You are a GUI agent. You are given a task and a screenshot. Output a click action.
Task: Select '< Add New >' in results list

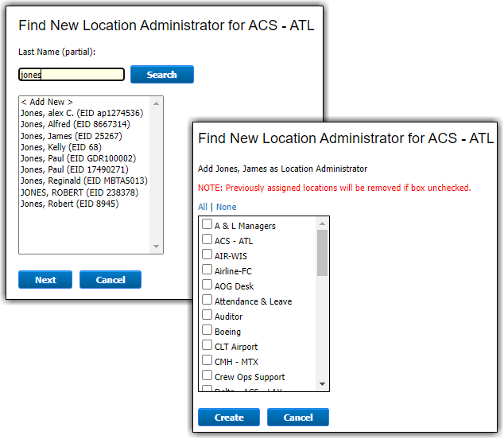47,102
